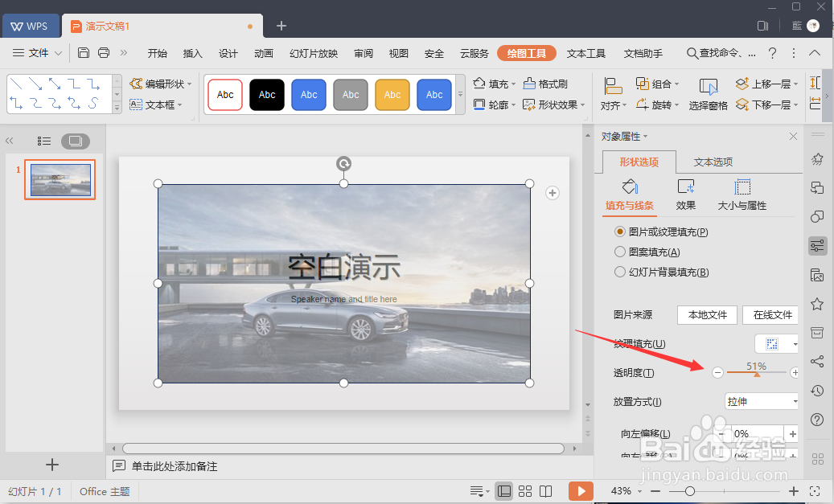Open the 开始 ribbon tab
Viewport: 834px width, 504px height.
pos(158,53)
